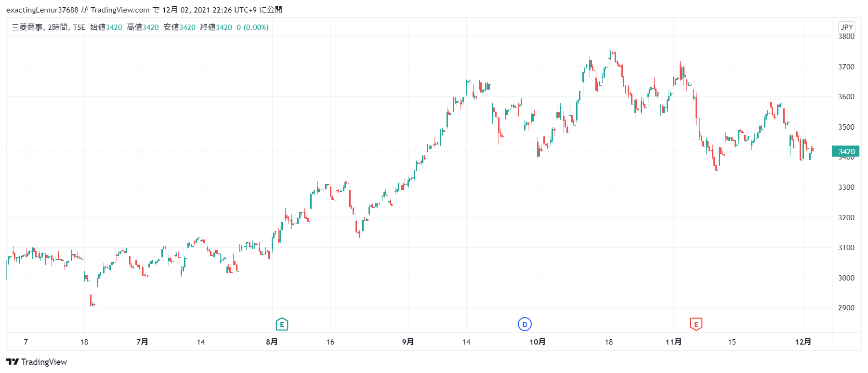Click the red E earnings marker

[x=696, y=324]
